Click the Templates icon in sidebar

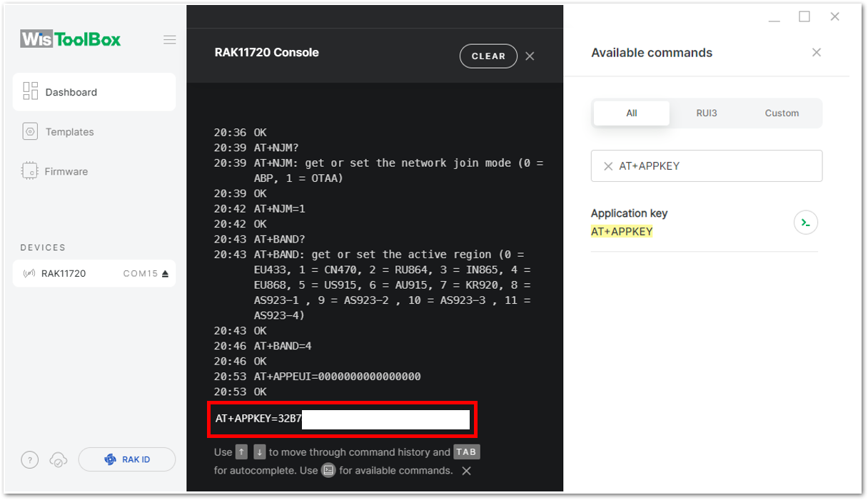click(30, 132)
